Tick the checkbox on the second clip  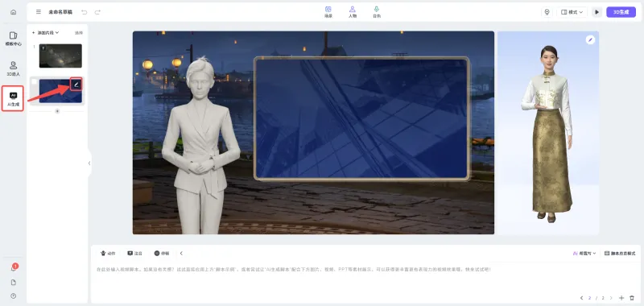tap(34, 82)
